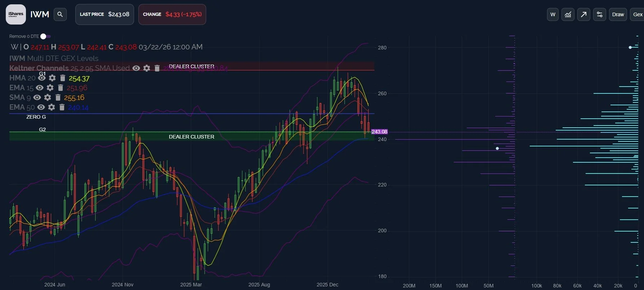
Task: Open the sliders settings icon button
Action: pyautogui.click(x=600, y=14)
